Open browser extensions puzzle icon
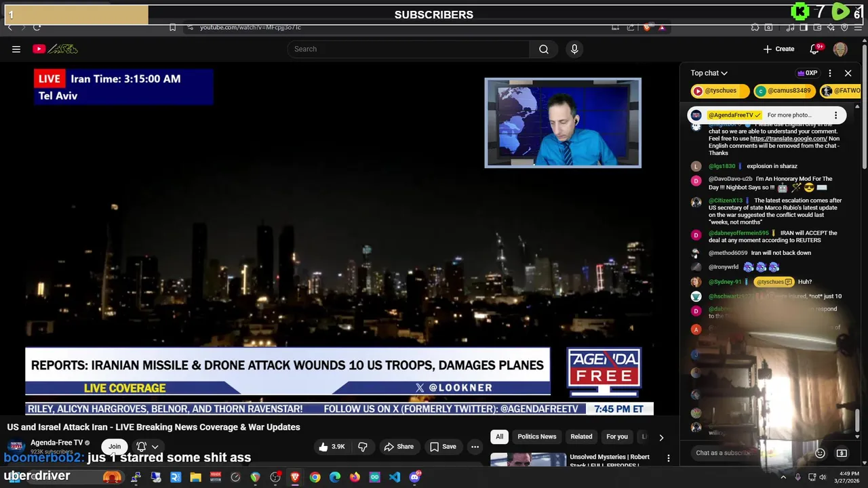Screen dimensions: 868x488 pyautogui.click(x=755, y=27)
